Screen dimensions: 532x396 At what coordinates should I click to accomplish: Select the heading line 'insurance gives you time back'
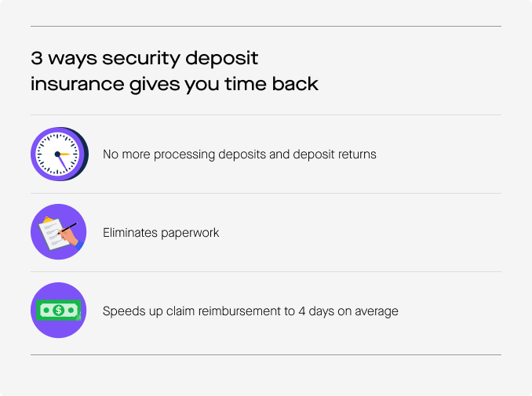tap(174, 85)
